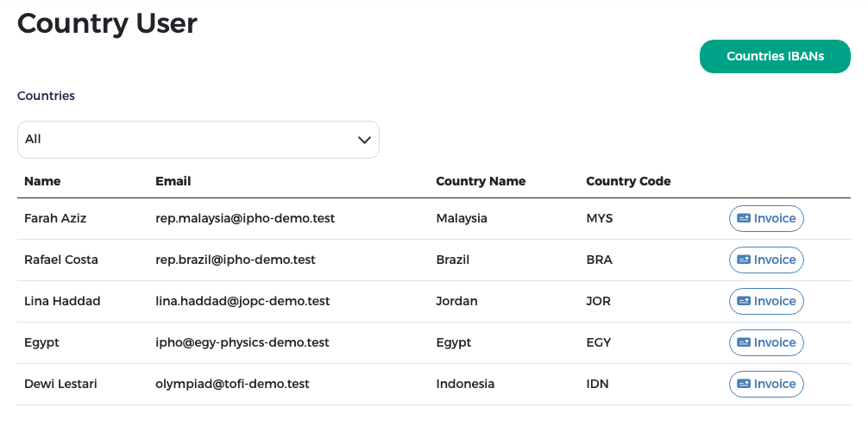Select the Country Code column header
This screenshot has height=426, width=868.
[628, 181]
